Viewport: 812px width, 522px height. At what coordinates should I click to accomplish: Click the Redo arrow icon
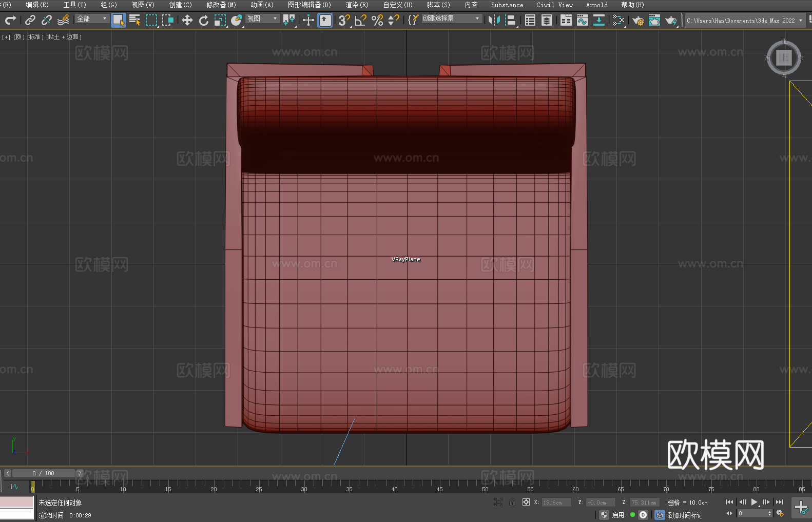(10, 20)
